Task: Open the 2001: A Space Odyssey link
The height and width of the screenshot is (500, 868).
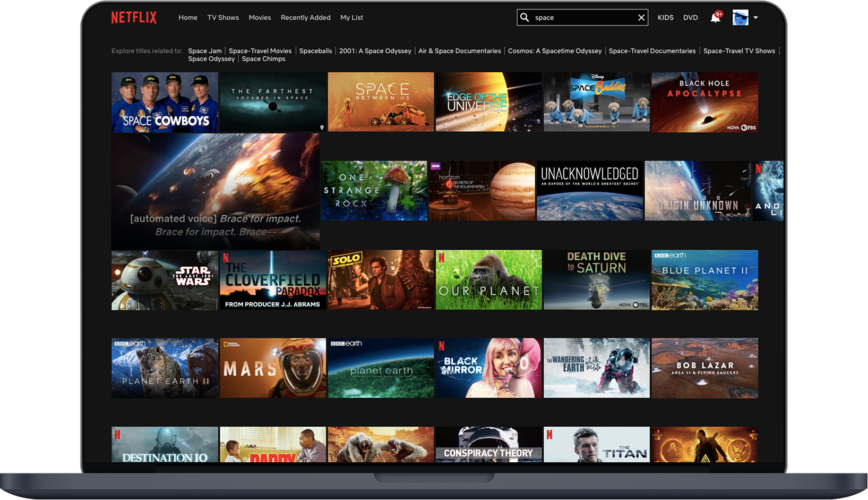Action: click(375, 50)
